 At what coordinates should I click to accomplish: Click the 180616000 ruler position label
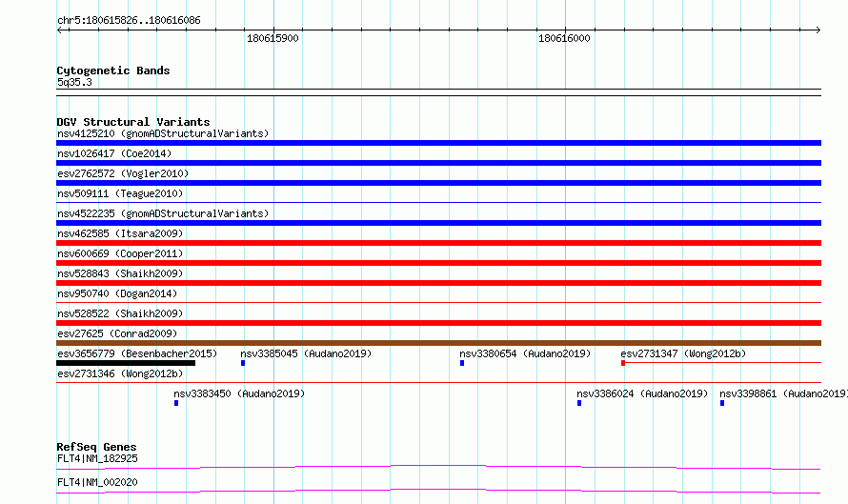pos(564,38)
